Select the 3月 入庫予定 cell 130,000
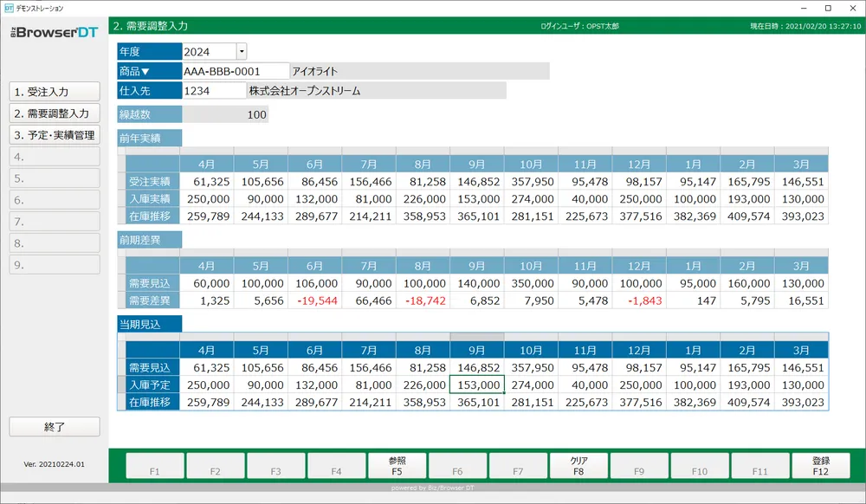This screenshot has width=866, height=504. click(x=801, y=384)
